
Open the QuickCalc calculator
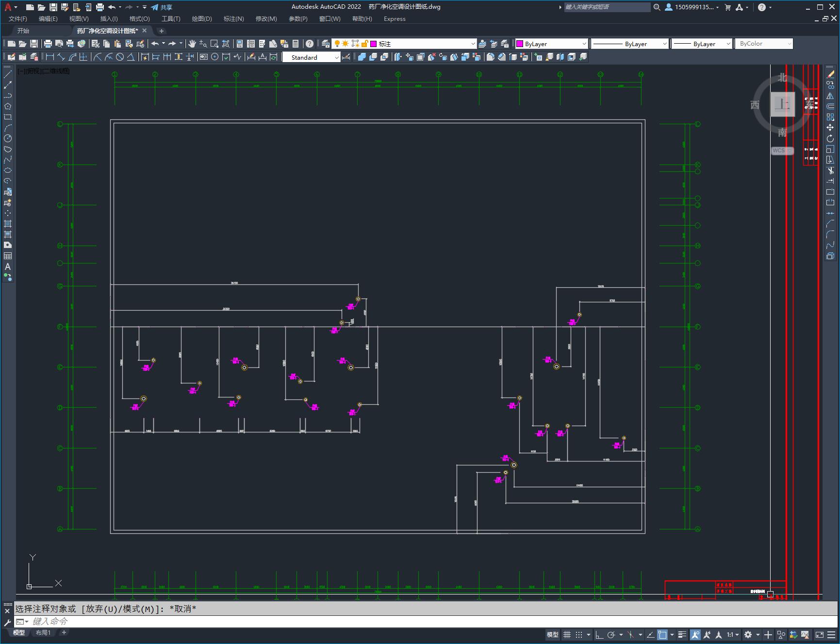(x=296, y=44)
